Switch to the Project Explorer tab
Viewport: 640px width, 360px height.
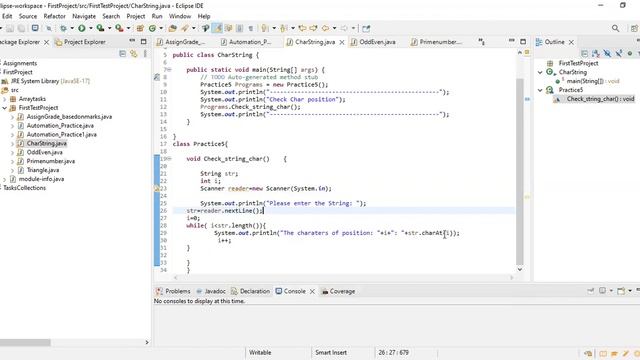(80, 42)
